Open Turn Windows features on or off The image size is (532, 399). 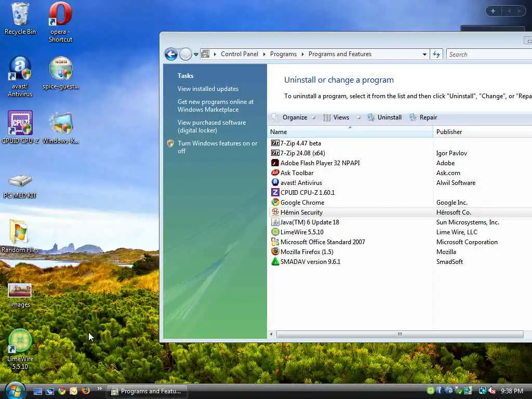[x=217, y=147]
